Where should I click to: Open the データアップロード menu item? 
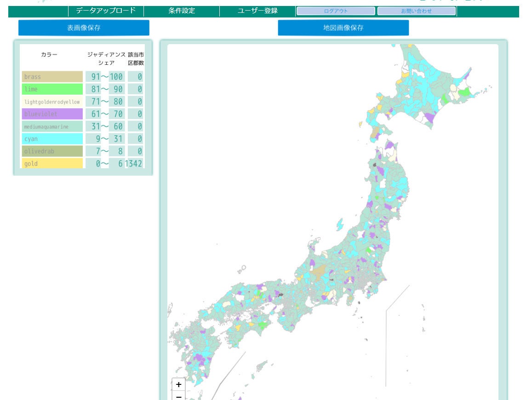pyautogui.click(x=106, y=11)
